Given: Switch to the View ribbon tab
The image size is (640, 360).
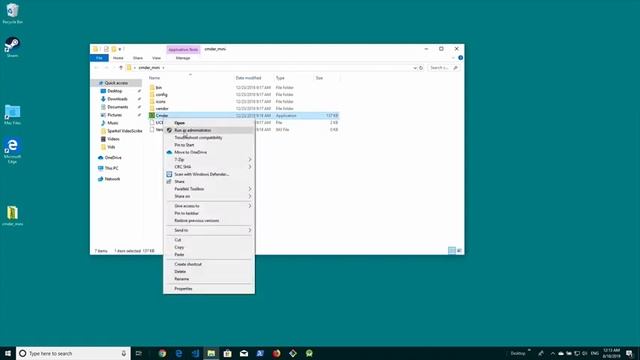Looking at the screenshot, I should (156, 58).
